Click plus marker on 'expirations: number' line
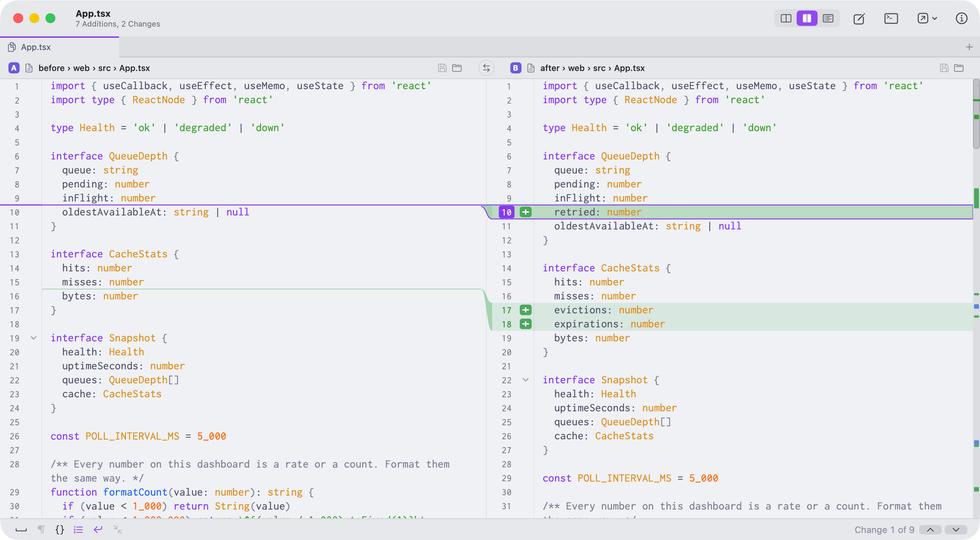Image resolution: width=980 pixels, height=540 pixels. [525, 324]
